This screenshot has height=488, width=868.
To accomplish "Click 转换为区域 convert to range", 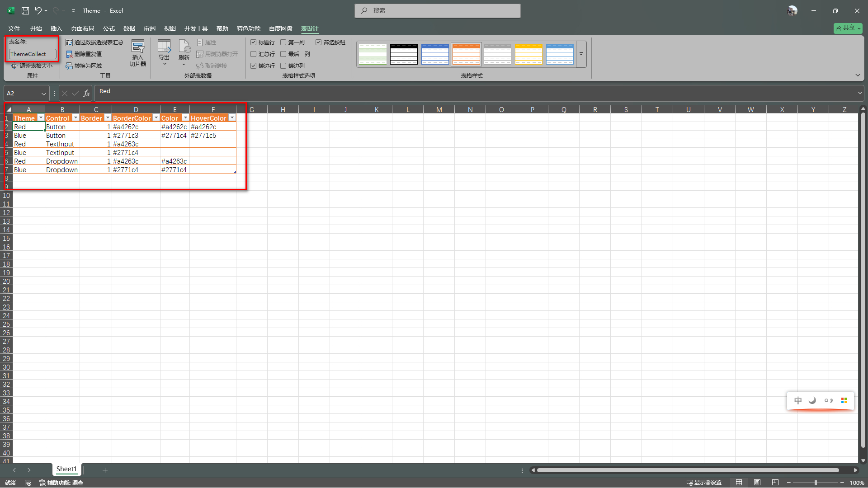I will pyautogui.click(x=88, y=66).
